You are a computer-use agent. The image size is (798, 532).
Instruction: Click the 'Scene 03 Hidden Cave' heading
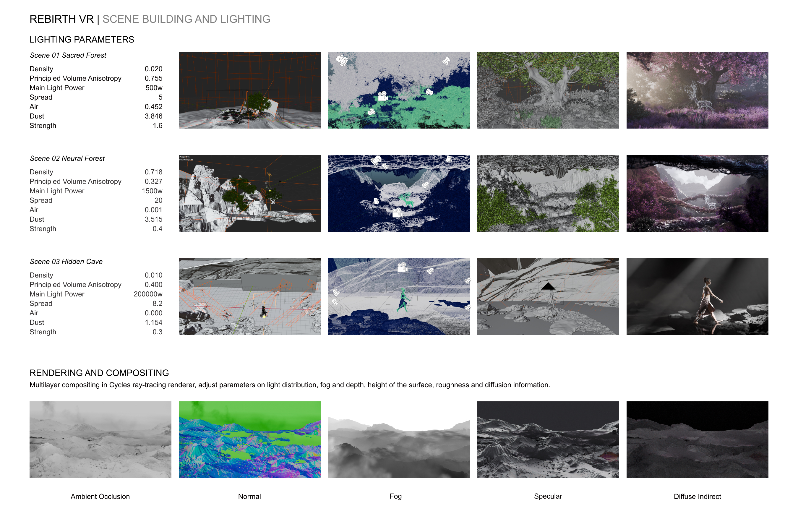66,262
